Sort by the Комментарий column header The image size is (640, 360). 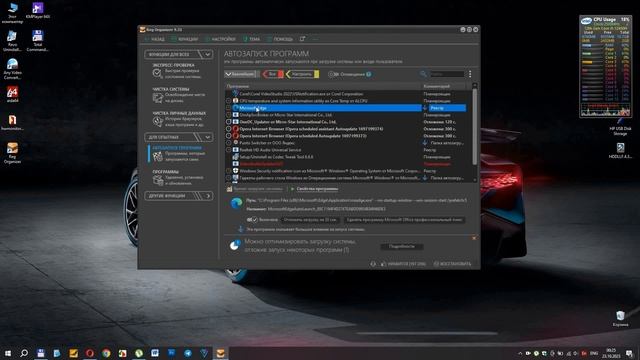pos(443,87)
